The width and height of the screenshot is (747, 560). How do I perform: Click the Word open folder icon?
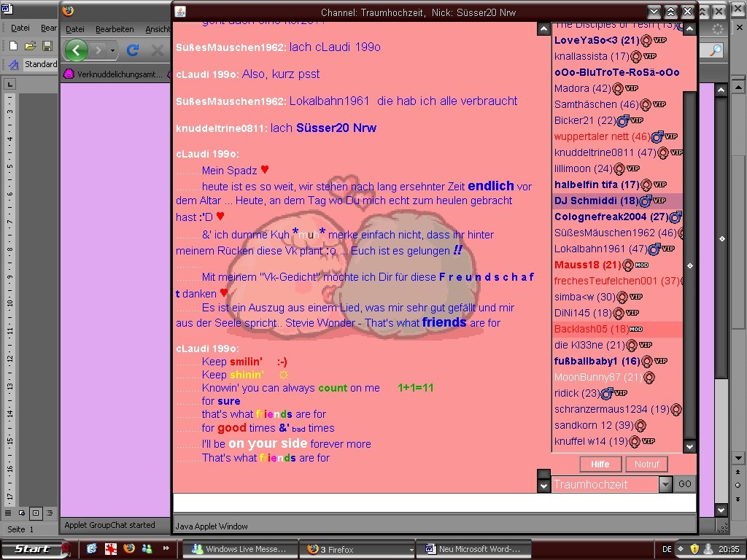31,46
